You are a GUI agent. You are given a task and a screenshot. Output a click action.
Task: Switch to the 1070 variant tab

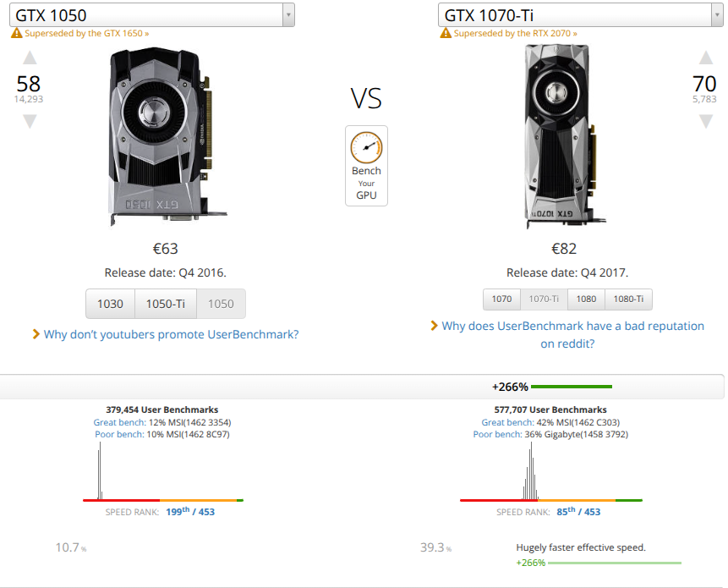tap(501, 299)
